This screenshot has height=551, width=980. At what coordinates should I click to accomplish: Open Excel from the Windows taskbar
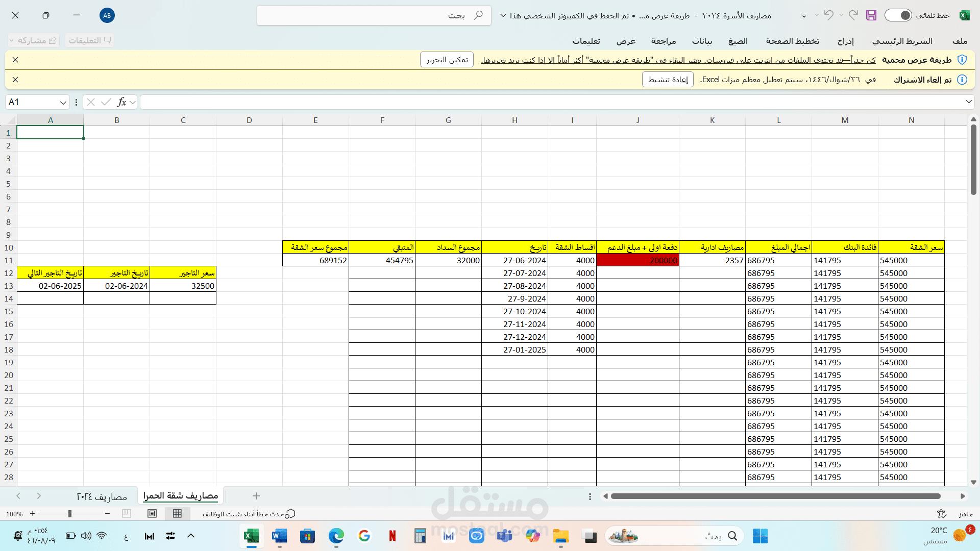[252, 536]
